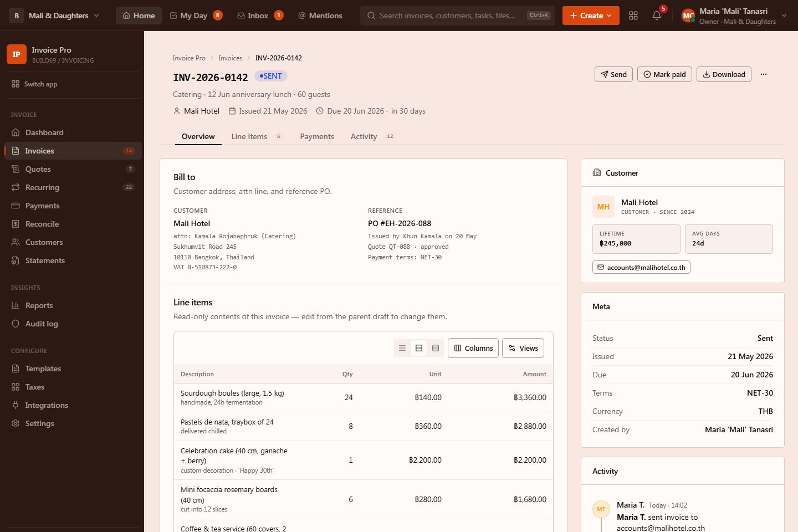Viewport: 798px width, 532px height.
Task: Click the Pasteis de nata line item
Action: (x=364, y=426)
